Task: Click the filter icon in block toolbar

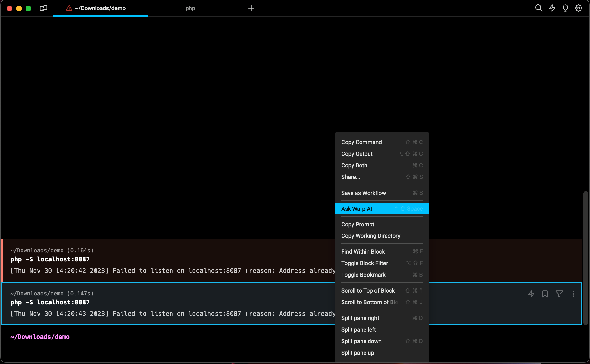Action: [559, 294]
